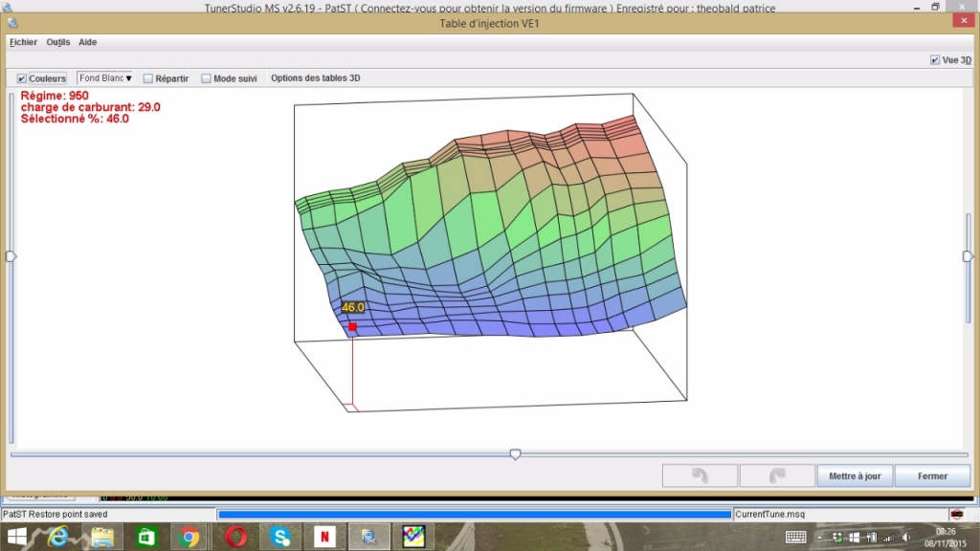This screenshot has height=551, width=980.
Task: Click the volume speaker tray icon
Action: (x=906, y=538)
